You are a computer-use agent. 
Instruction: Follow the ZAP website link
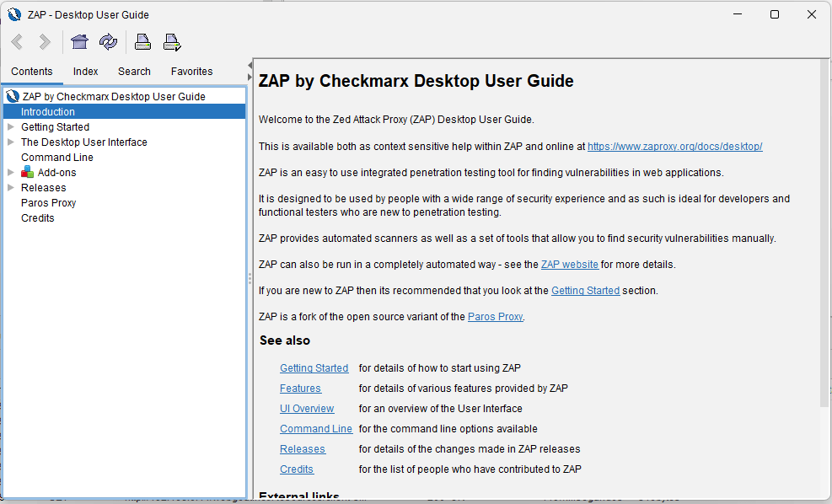pos(569,265)
